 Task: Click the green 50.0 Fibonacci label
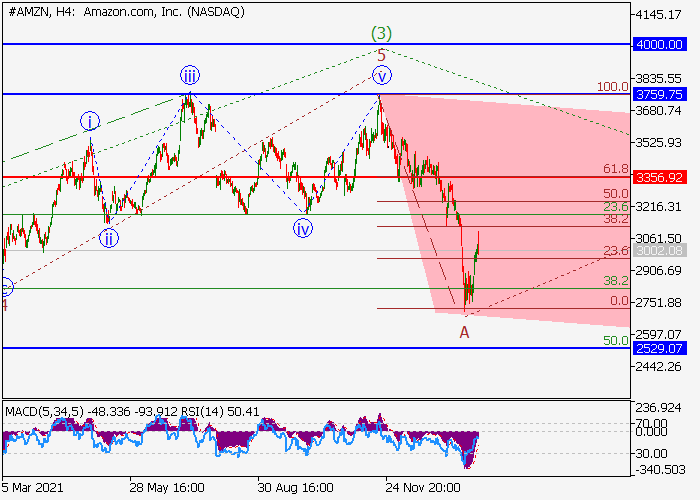(x=616, y=341)
